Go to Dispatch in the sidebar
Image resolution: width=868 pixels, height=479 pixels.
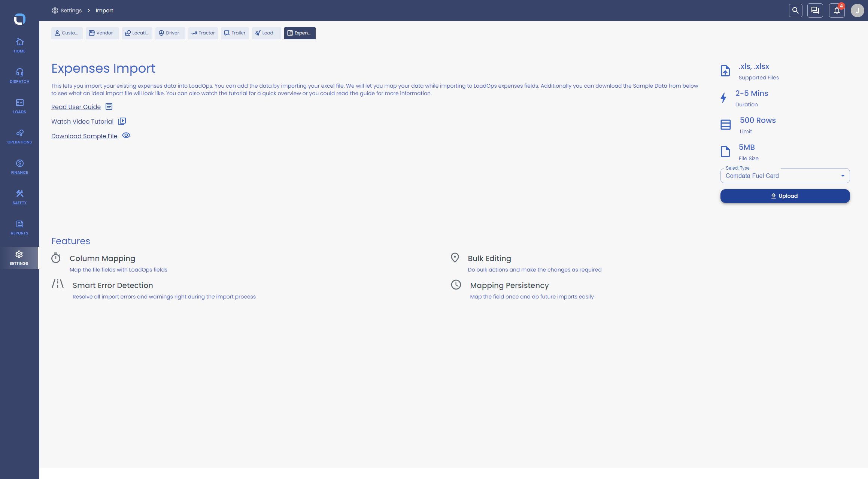19,76
